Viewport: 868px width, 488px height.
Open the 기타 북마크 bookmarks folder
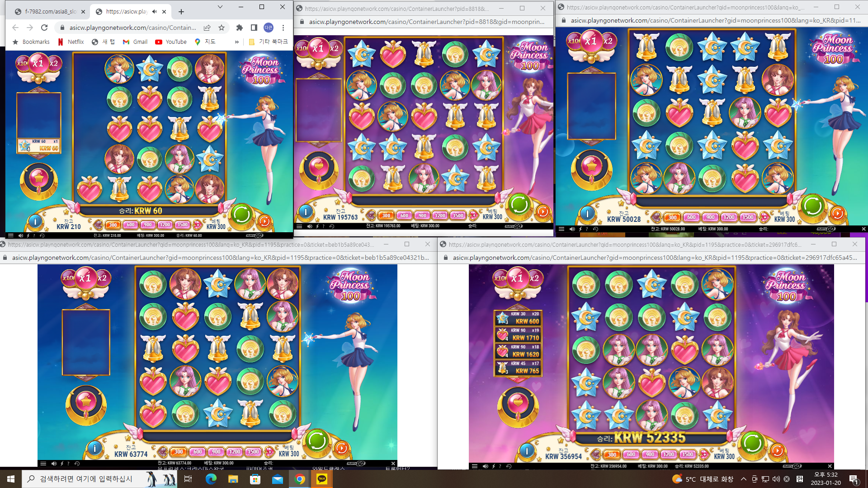268,42
